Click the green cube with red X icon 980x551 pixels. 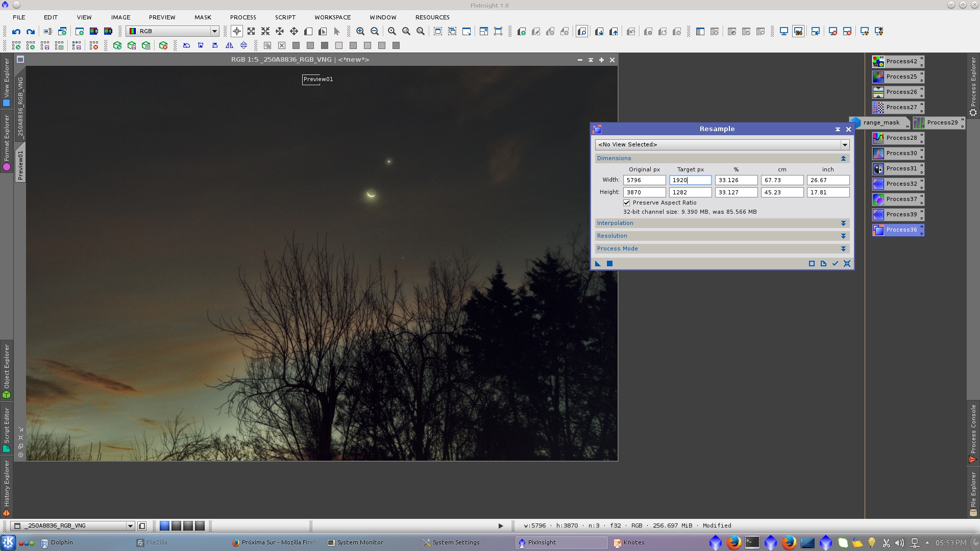tap(163, 46)
